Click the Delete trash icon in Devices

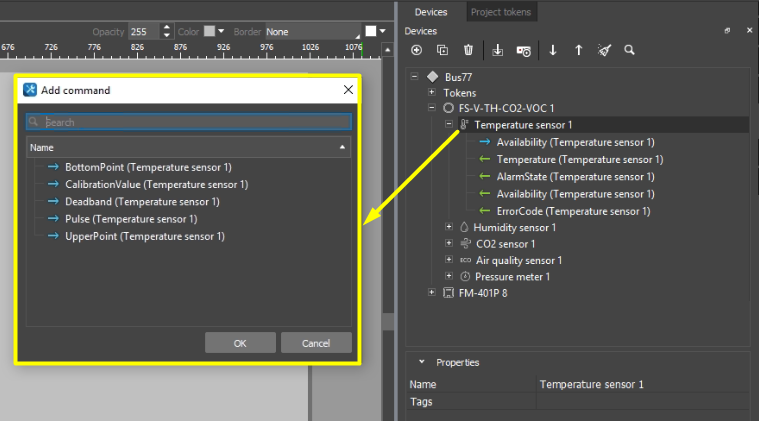pos(469,50)
